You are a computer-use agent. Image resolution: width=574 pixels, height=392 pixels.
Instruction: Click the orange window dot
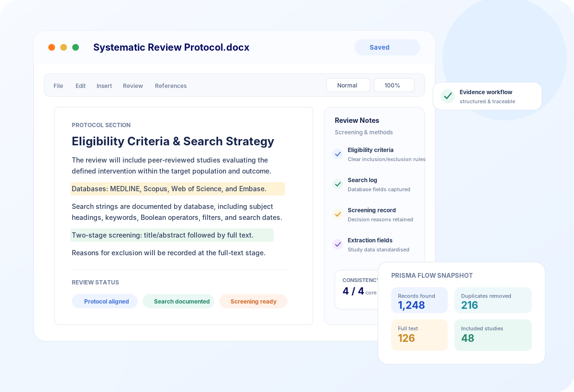point(52,47)
